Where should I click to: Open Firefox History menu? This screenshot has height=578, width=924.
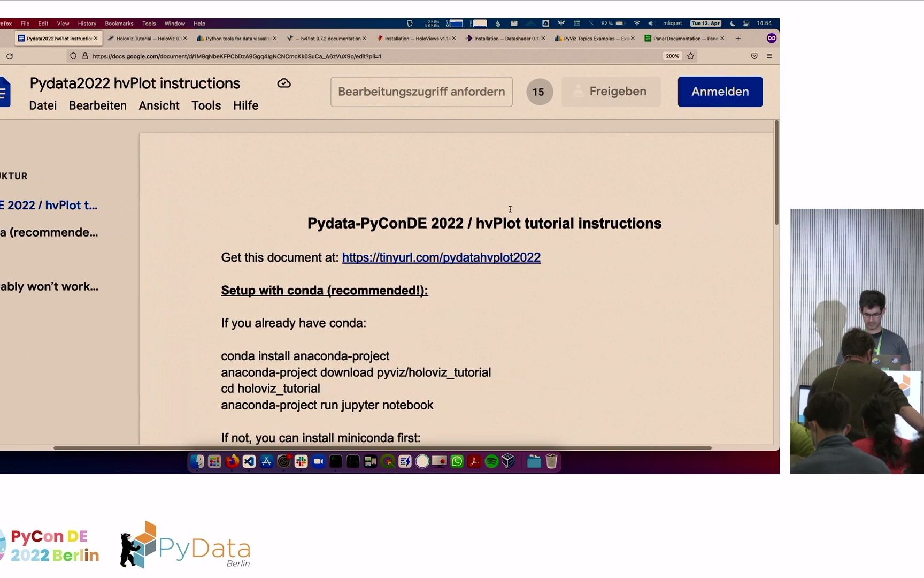(87, 24)
